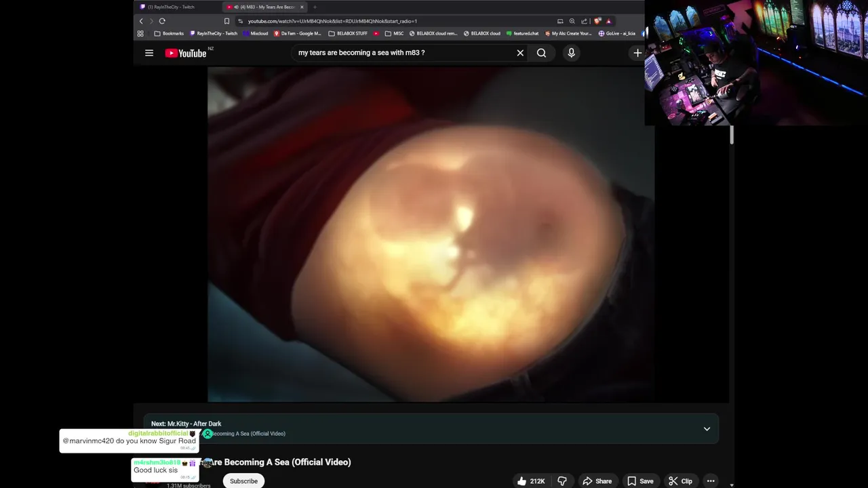The width and height of the screenshot is (868, 488).
Task: Open Next: Mr.Kitty - After Dark
Action: point(186,424)
